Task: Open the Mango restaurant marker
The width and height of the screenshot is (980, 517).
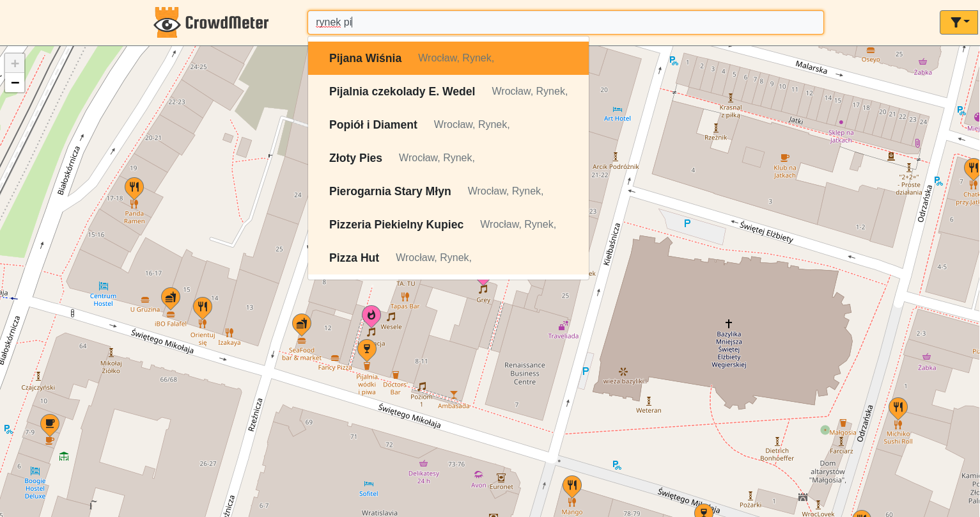Action: coord(572,487)
